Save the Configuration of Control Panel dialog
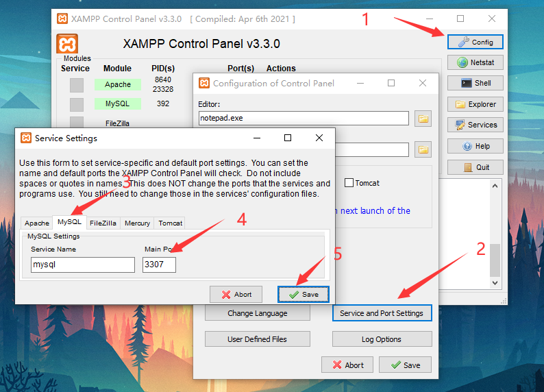The height and width of the screenshot is (392, 544). coord(405,365)
